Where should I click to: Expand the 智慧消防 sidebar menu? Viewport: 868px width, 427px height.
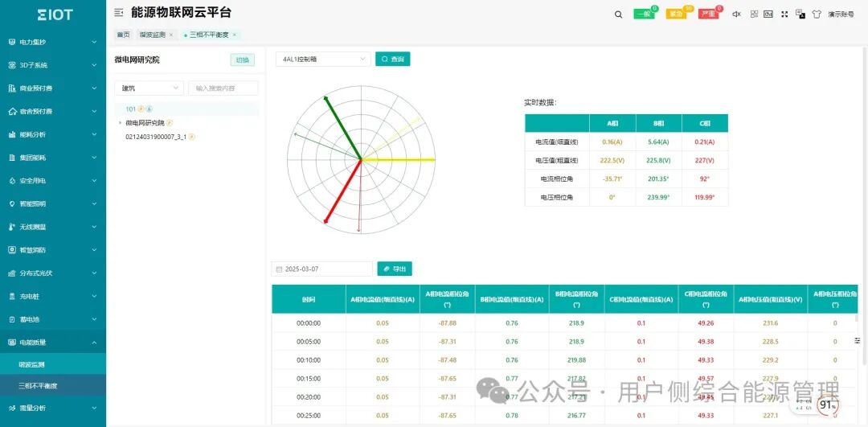(x=52, y=250)
